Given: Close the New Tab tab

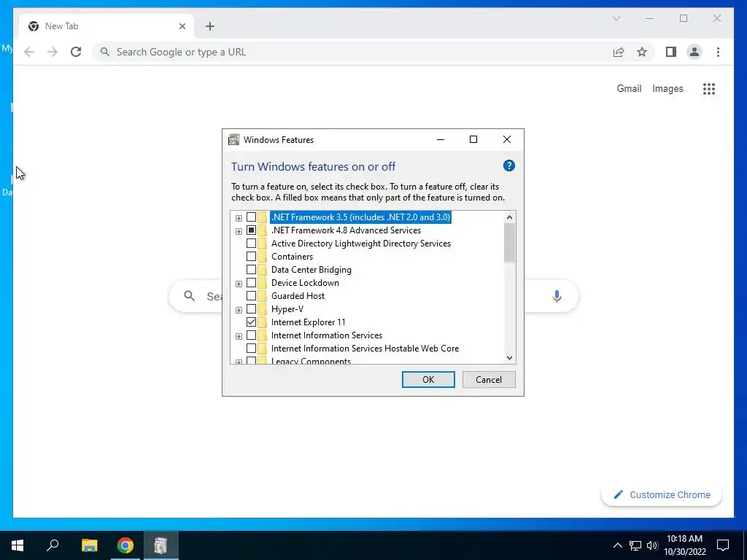Looking at the screenshot, I should 182,26.
